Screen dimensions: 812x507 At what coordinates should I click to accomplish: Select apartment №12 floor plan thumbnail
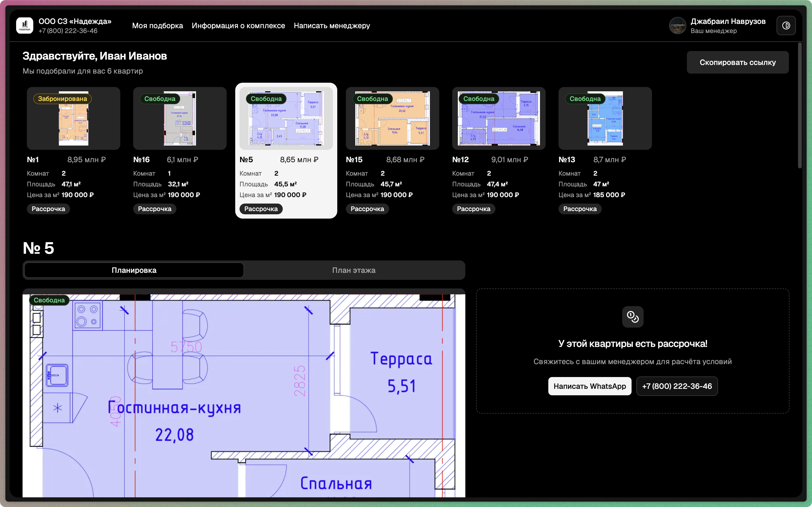[499, 118]
